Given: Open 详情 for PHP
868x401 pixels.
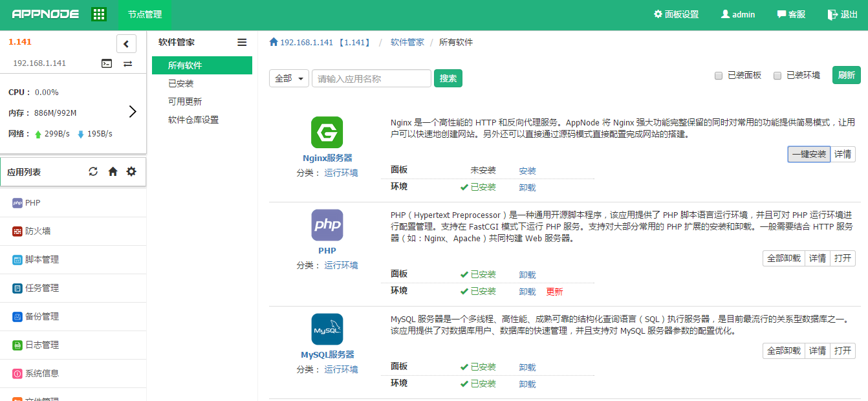Looking at the screenshot, I should [818, 259].
